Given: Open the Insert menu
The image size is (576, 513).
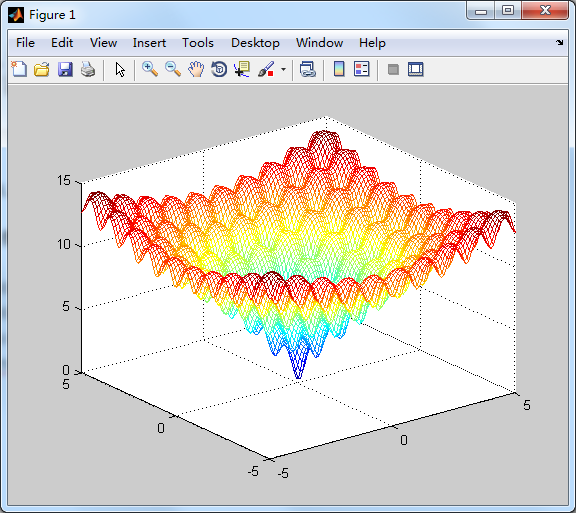Looking at the screenshot, I should pos(149,43).
